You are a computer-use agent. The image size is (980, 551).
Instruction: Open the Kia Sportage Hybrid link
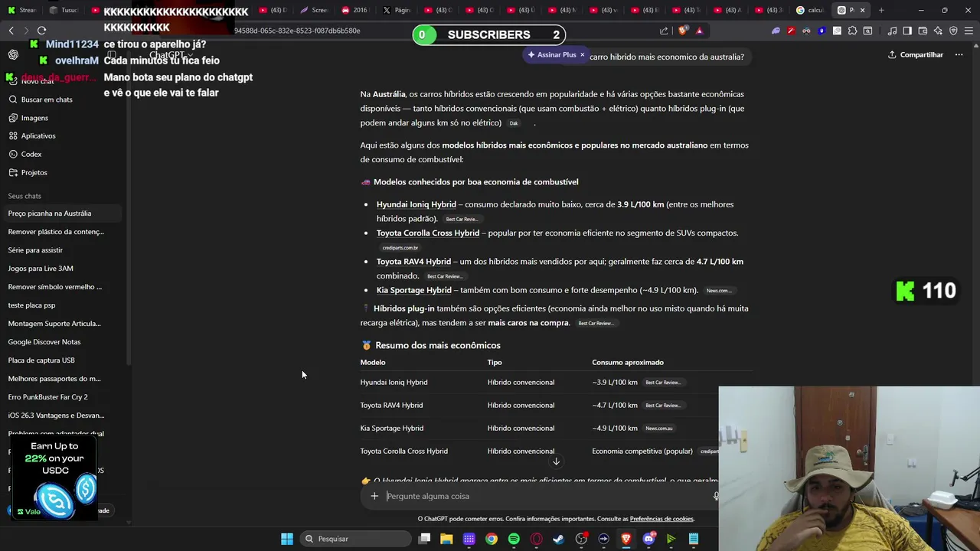click(x=413, y=290)
